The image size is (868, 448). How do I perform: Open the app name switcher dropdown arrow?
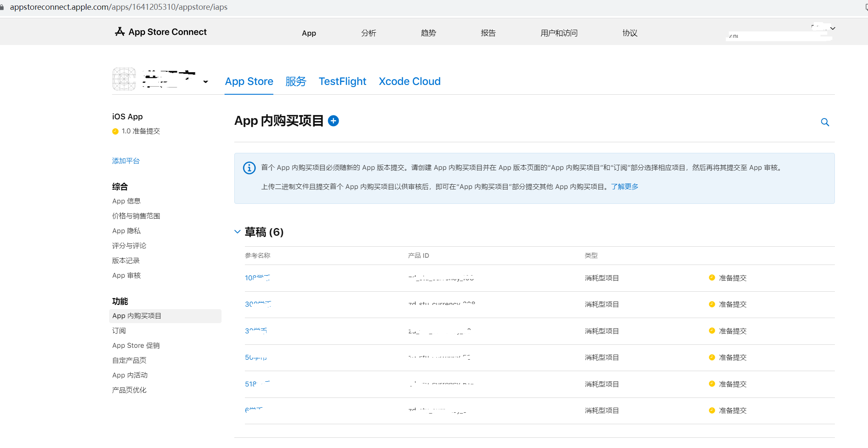pyautogui.click(x=205, y=82)
